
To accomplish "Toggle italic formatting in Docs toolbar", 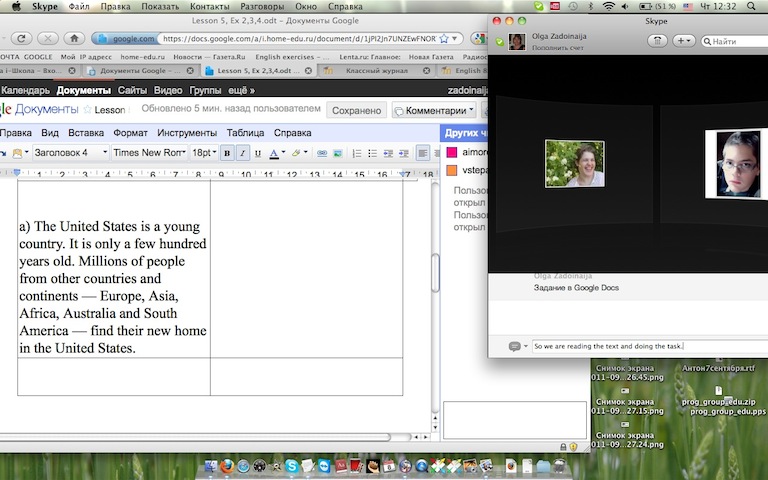I will 242,153.
